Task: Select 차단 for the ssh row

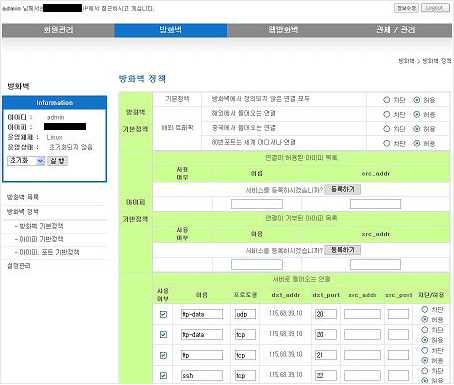Action: [x=425, y=371]
